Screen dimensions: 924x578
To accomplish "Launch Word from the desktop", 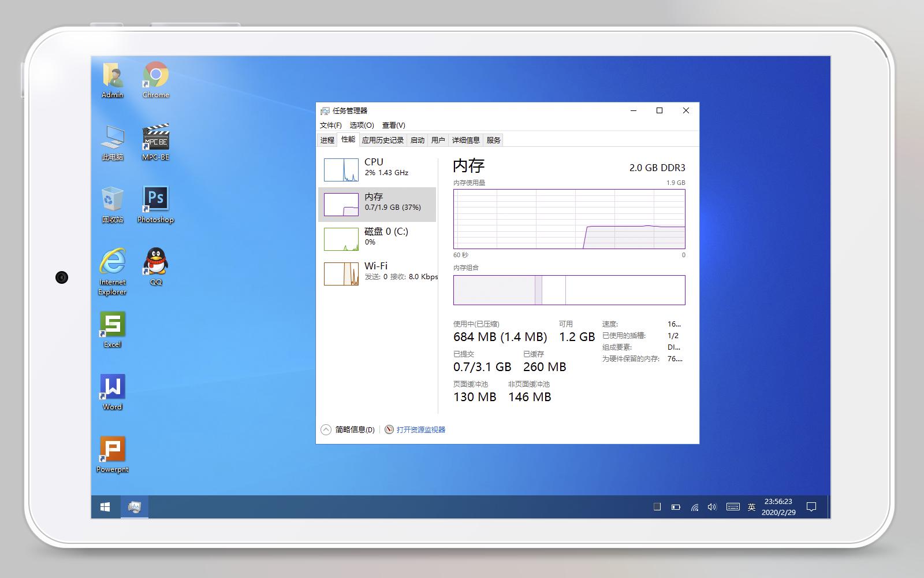I will pyautogui.click(x=111, y=387).
